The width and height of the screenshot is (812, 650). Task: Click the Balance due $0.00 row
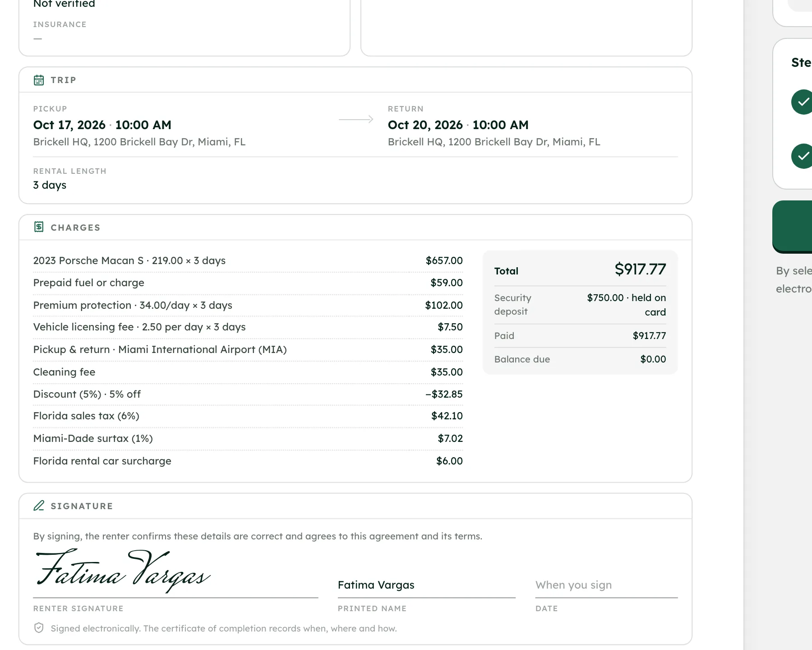pos(580,359)
